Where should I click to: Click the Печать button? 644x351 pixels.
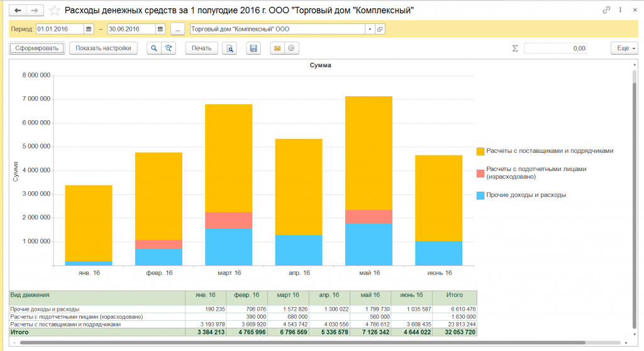click(x=201, y=48)
